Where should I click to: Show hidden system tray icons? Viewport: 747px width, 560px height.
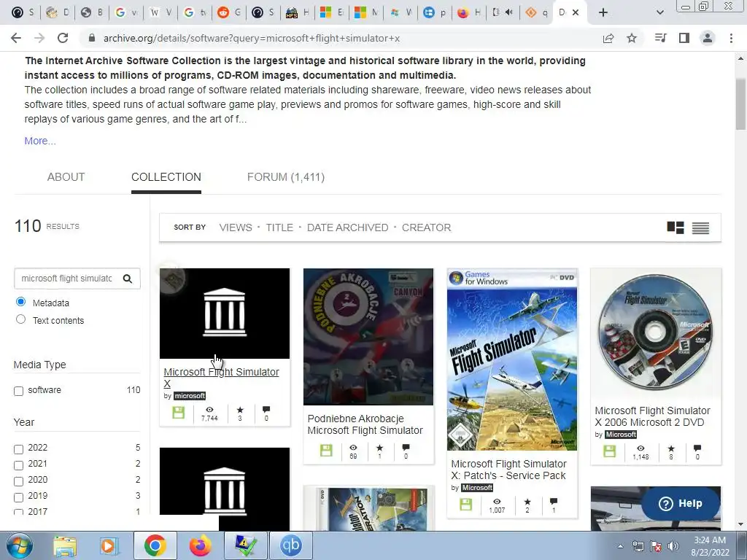(x=620, y=546)
